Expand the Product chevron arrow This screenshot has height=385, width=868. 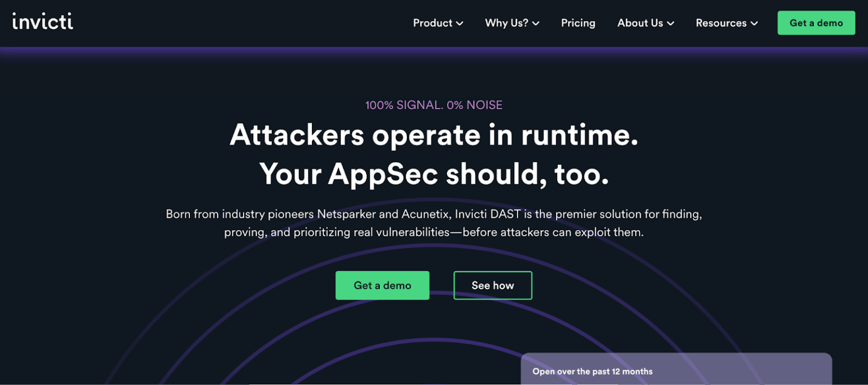(459, 24)
